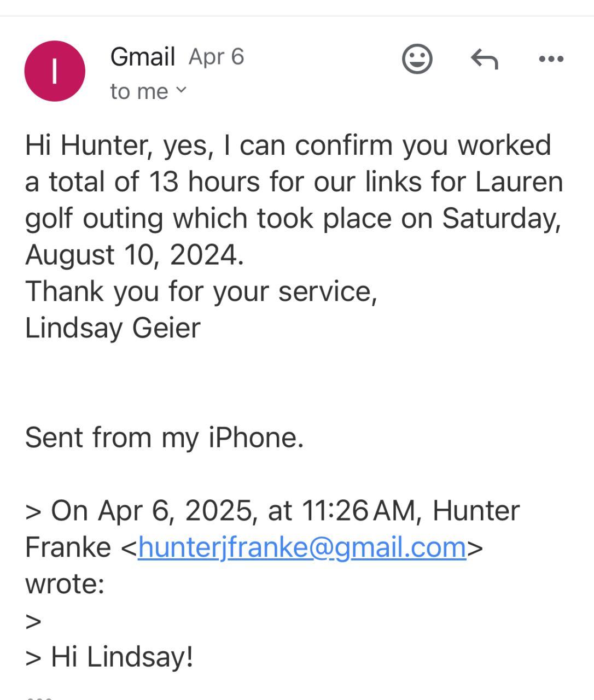Viewport: 594px width, 700px height.
Task: Open the hunterjfranke@gmail.com email link
Action: click(302, 547)
